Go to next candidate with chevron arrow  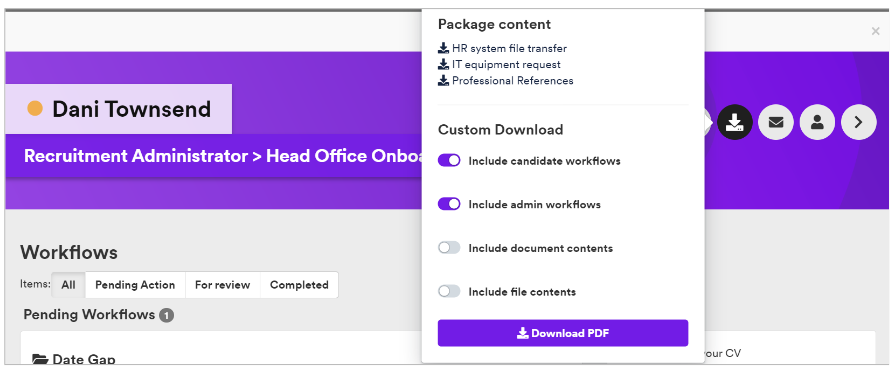(x=859, y=122)
